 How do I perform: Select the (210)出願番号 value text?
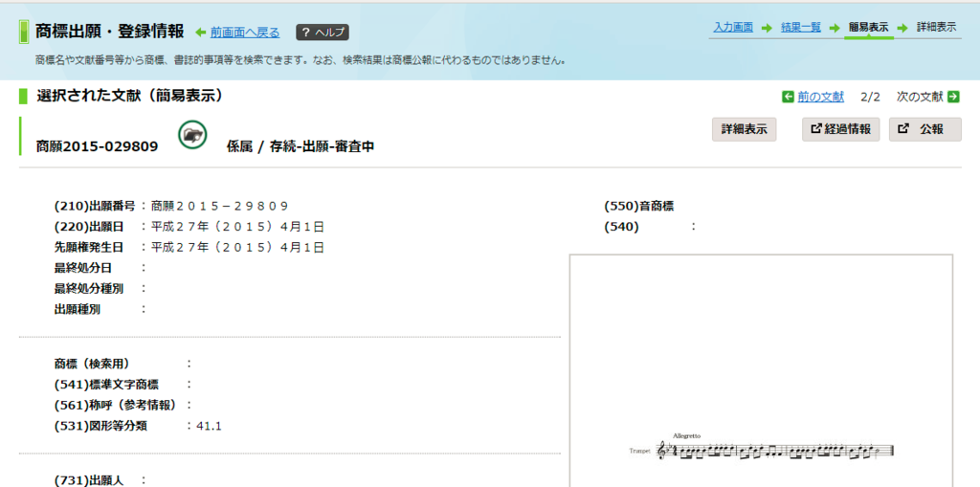click(219, 207)
